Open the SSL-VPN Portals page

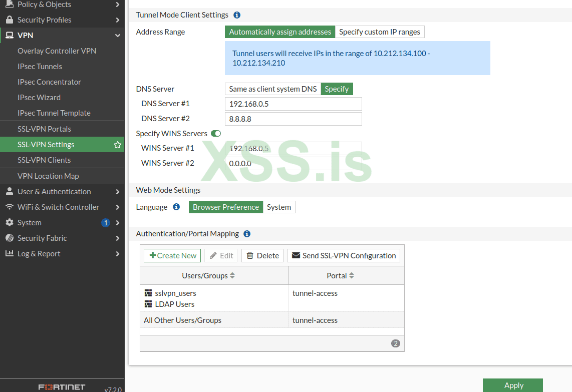point(44,129)
